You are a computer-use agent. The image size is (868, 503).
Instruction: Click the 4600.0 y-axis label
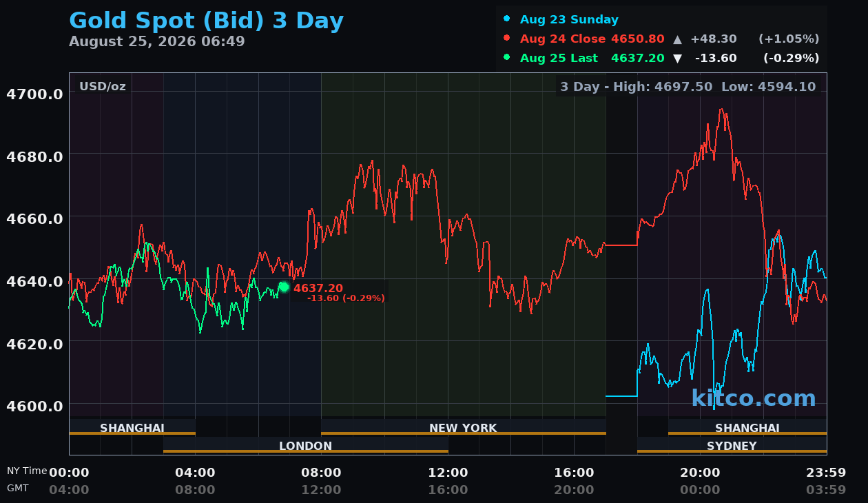tap(34, 406)
